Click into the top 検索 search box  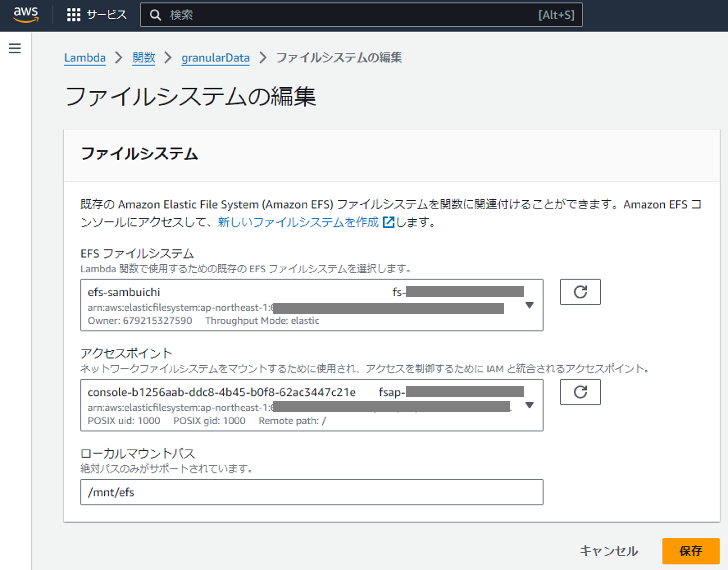click(x=350, y=15)
